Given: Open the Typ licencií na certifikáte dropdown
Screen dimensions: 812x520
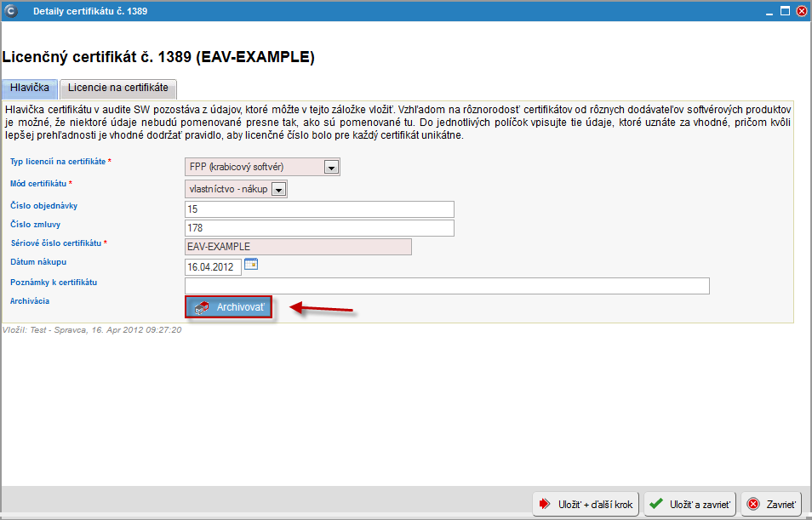Looking at the screenshot, I should click(262, 167).
